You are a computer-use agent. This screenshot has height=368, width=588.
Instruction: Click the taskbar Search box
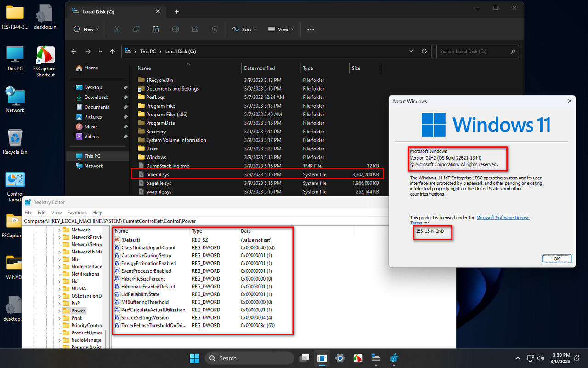[x=249, y=358]
